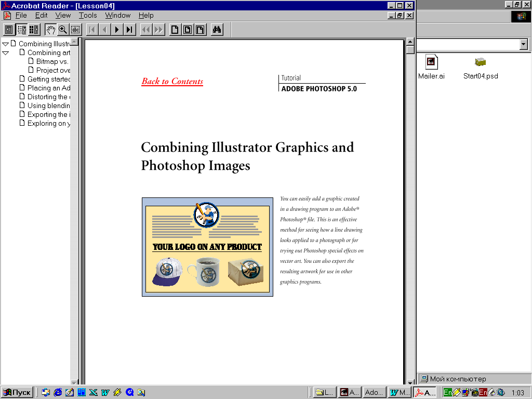Viewport: 532px width, 399px height.
Task: Click the green En language tray indicator
Action: [447, 393]
